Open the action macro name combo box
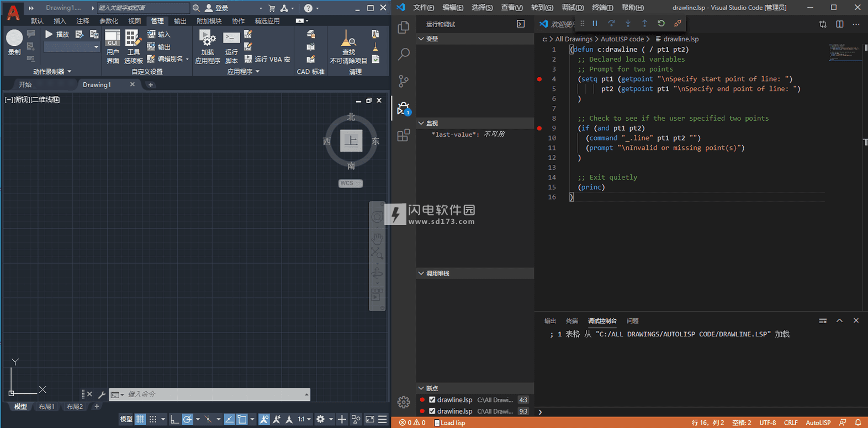 (x=71, y=47)
